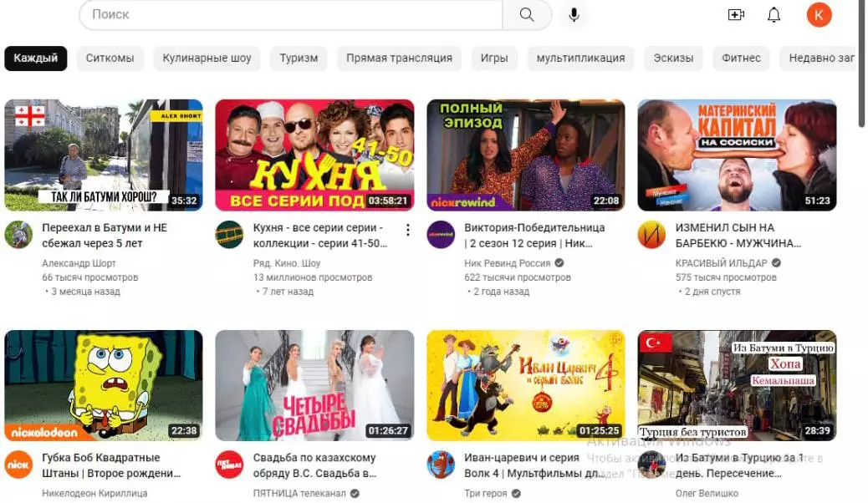Viewport: 868px width, 503px height.
Task: Choose the Туризм category chip
Action: click(299, 58)
